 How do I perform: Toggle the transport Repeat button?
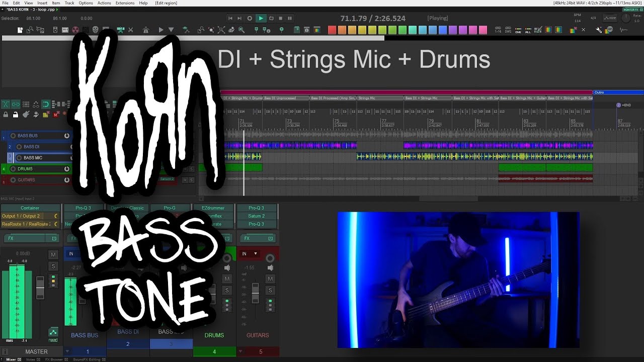click(271, 19)
